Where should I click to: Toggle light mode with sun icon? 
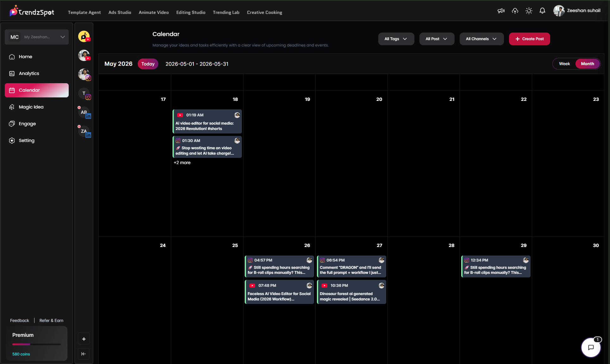529,11
